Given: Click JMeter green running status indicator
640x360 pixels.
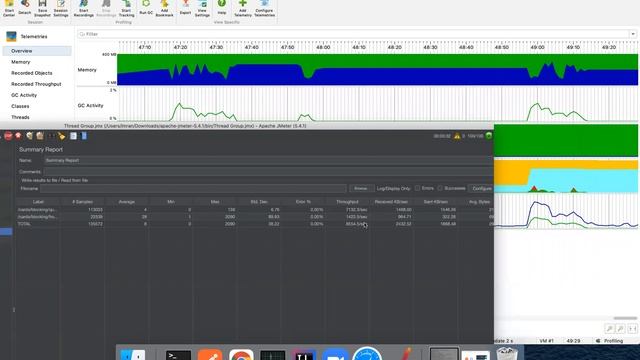Looking at the screenshot, I should tap(489, 136).
